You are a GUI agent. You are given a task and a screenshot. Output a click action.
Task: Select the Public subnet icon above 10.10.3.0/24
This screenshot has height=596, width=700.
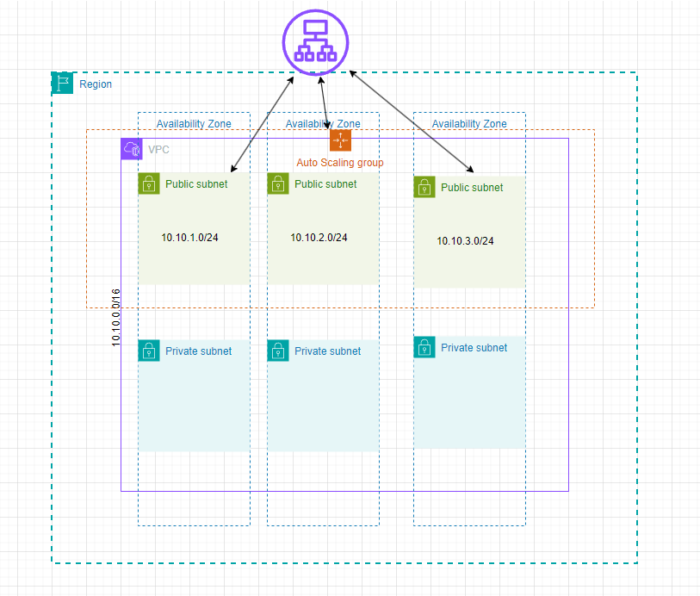tap(424, 187)
